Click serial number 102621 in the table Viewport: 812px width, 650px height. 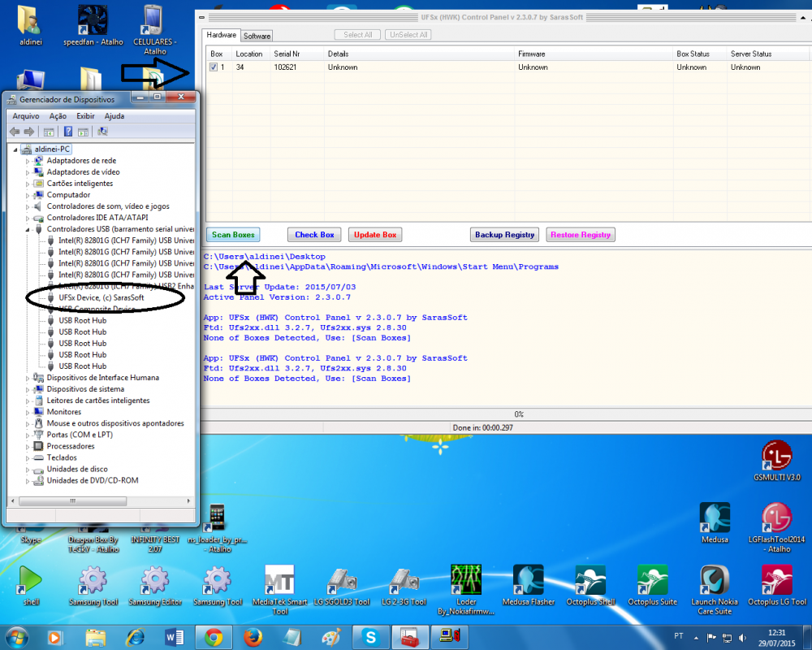click(x=285, y=67)
